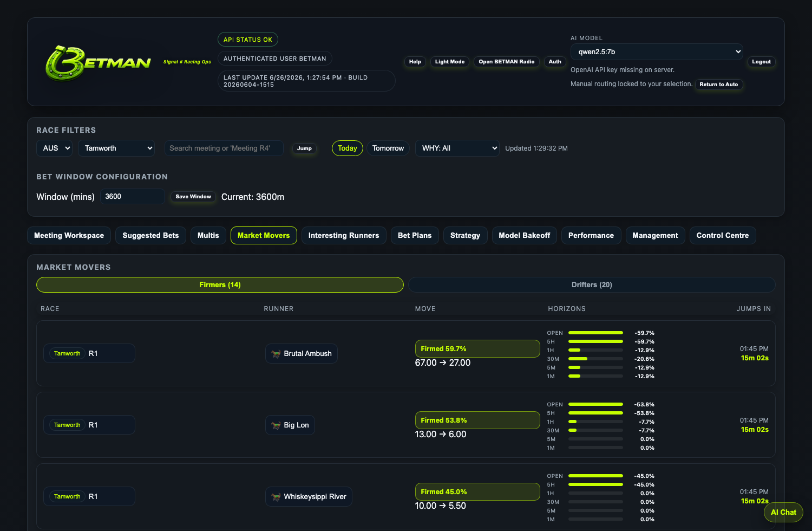Image resolution: width=812 pixels, height=531 pixels.
Task: Click the API STATUS OK badge
Action: tap(248, 40)
